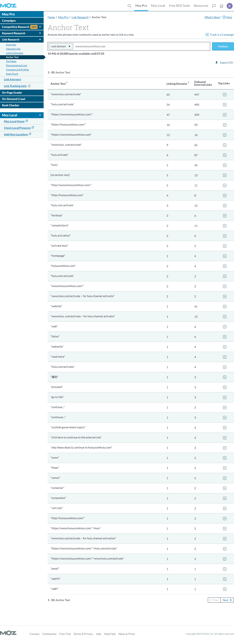
Task: Open the user profile avatar K
Action: (x=229, y=6)
